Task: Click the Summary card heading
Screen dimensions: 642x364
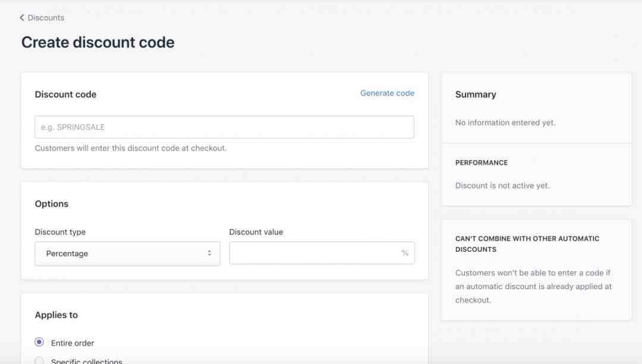Action: [x=476, y=94]
